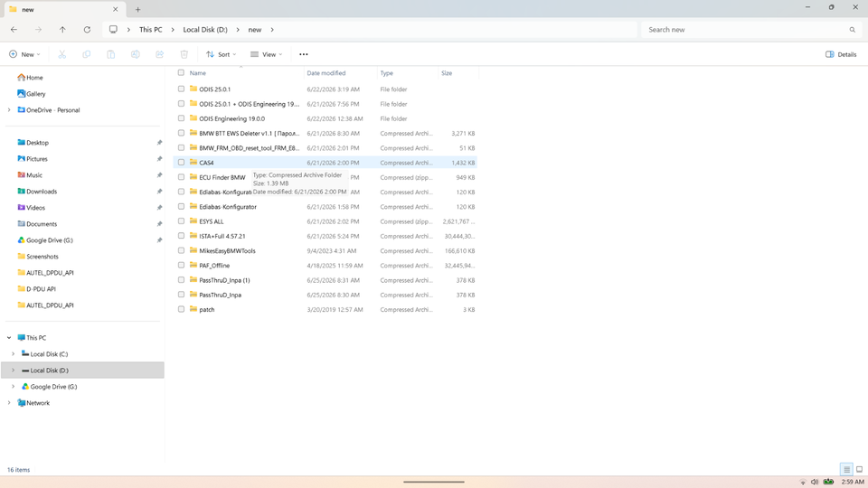Click 'Local Disk (D:)' breadcrumb segment
Image resolution: width=868 pixels, height=488 pixels.
click(205, 30)
